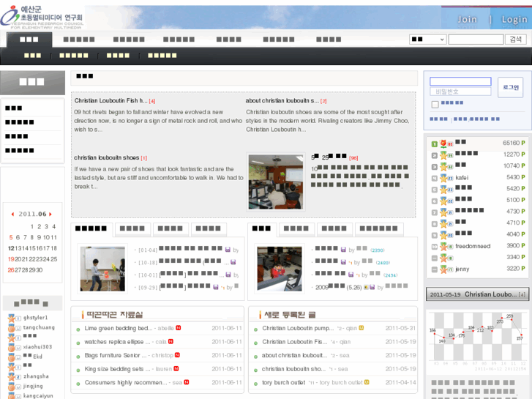Go to previous month in calendar
532x399 pixels.
click(12, 215)
